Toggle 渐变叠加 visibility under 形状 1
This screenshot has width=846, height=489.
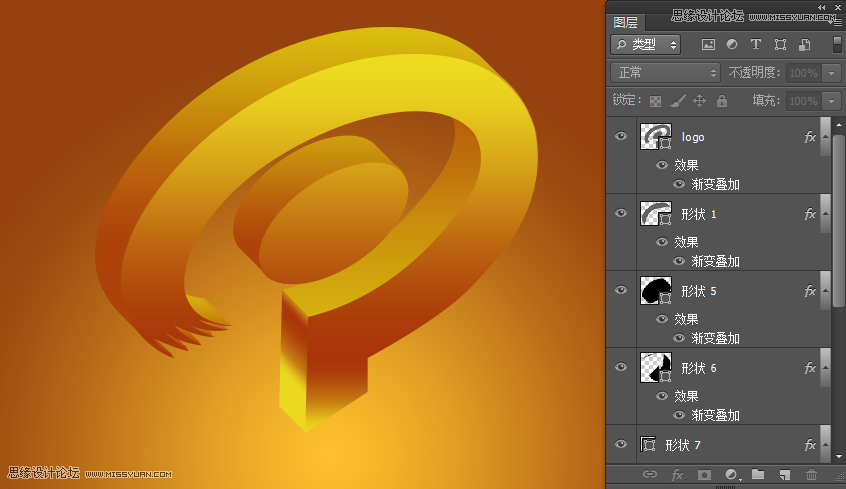click(679, 262)
